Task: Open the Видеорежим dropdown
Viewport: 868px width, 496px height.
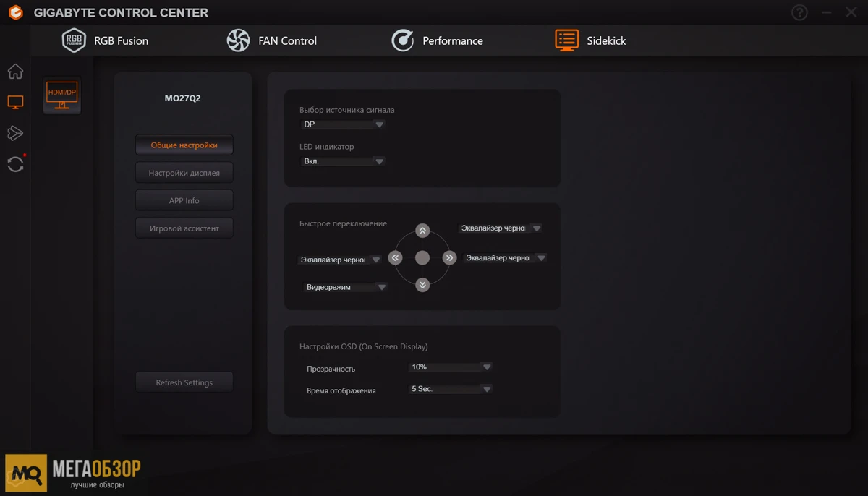Action: [346, 287]
